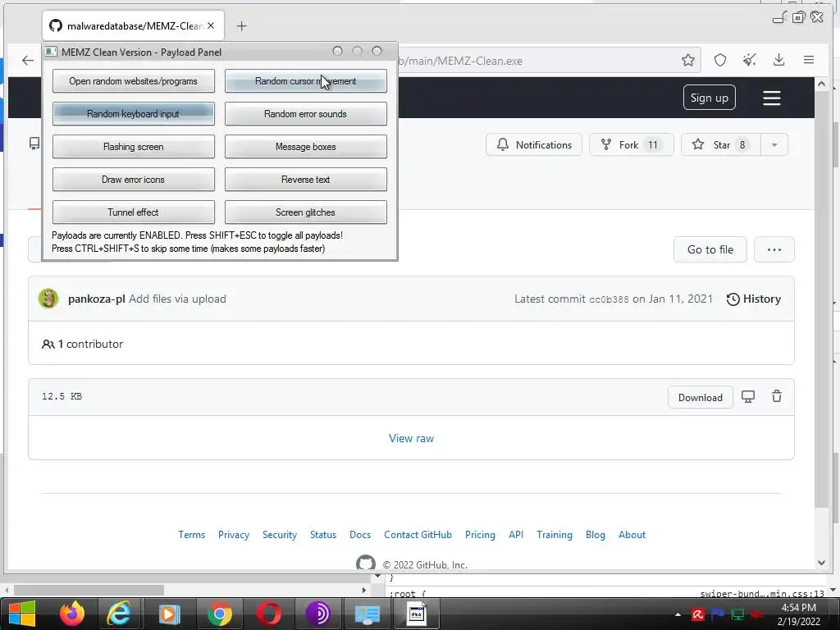The image size is (840, 630).
Task: Click the View raw link
Action: pos(412,438)
